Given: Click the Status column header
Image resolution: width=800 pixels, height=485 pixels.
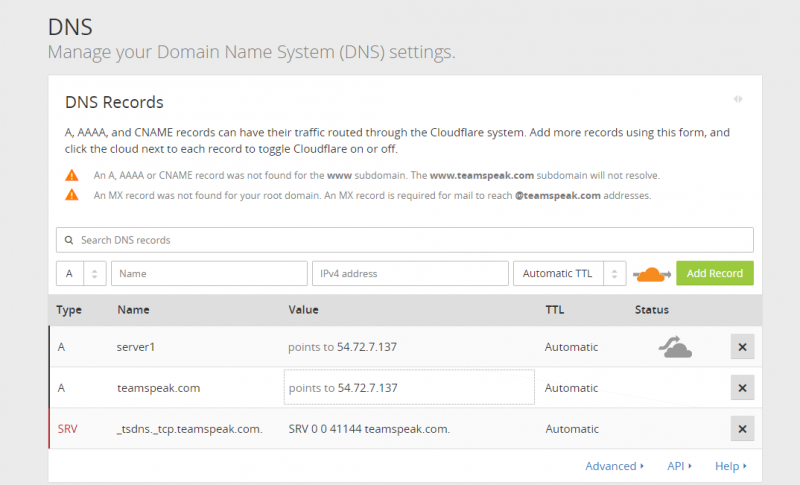Looking at the screenshot, I should 652,310.
